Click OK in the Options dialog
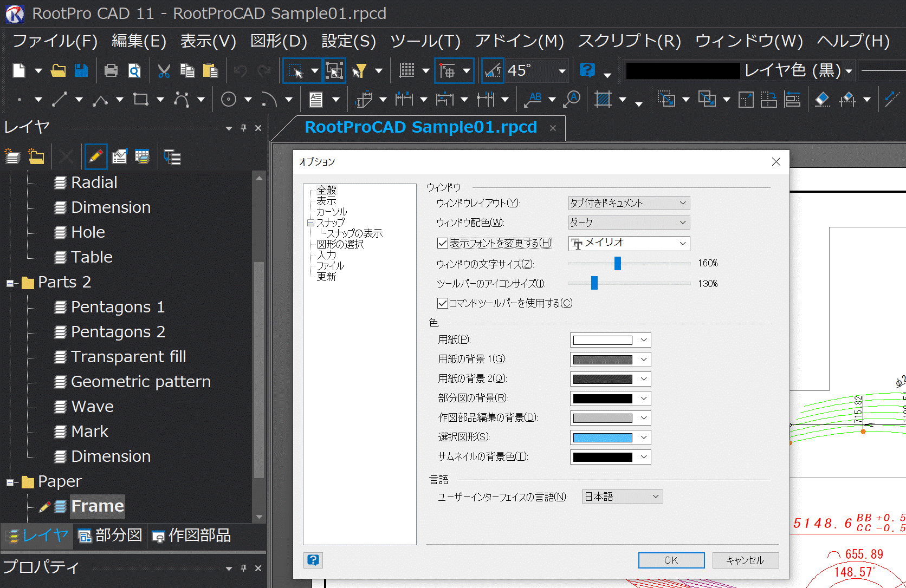 coord(671,560)
